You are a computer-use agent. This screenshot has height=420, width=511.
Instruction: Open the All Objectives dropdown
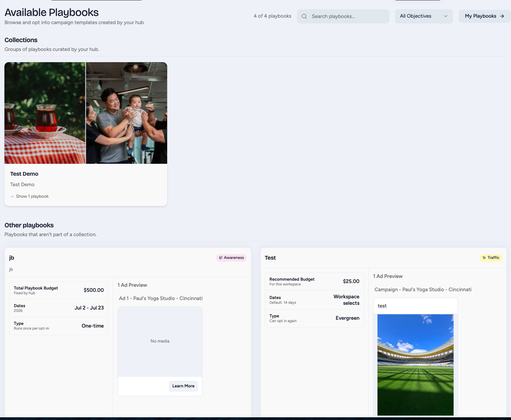(x=424, y=16)
